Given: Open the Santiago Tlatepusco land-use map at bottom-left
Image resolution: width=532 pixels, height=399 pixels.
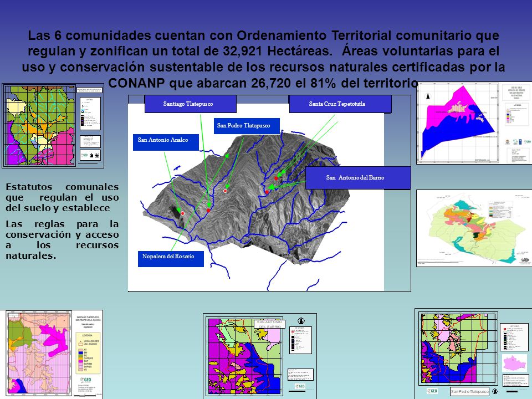Looking at the screenshot, I should pyautogui.click(x=51, y=354).
